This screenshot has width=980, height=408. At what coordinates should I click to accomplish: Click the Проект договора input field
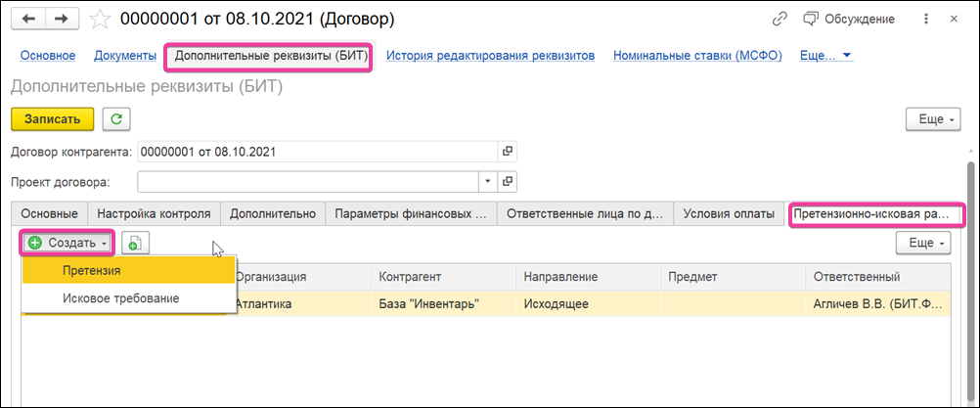[308, 182]
